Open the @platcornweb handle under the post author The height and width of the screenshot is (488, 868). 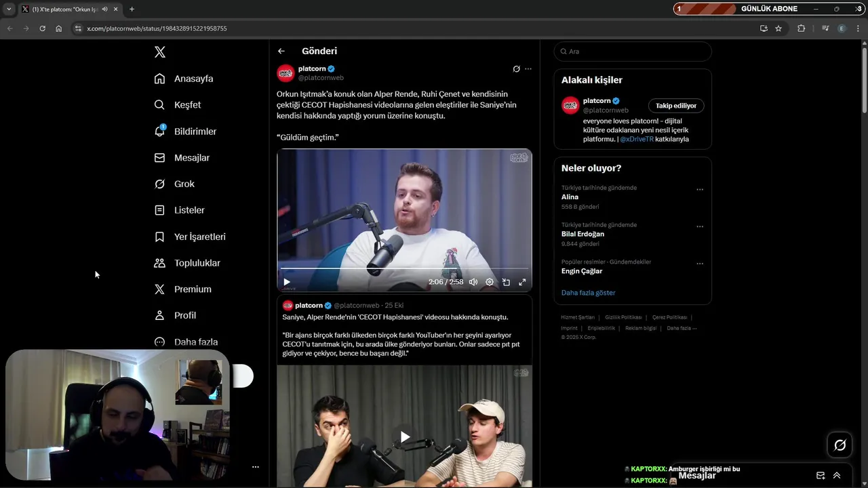pyautogui.click(x=321, y=78)
